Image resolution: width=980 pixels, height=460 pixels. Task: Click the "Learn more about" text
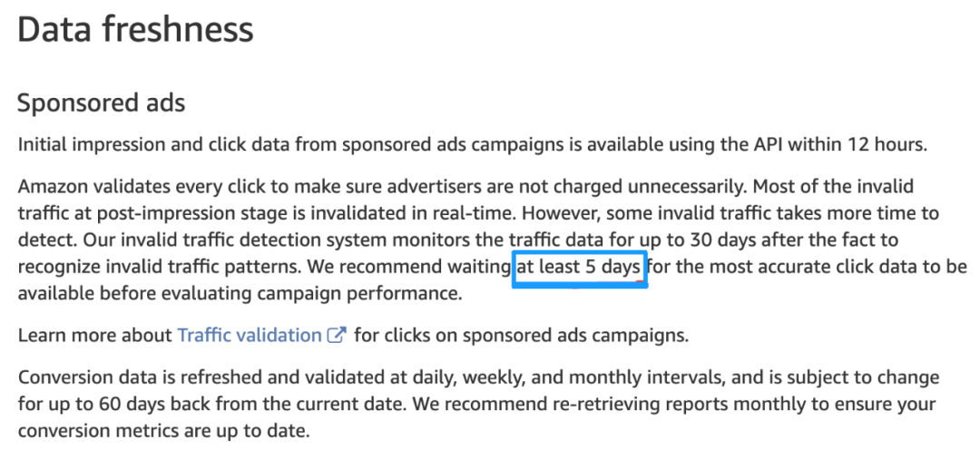[x=95, y=335]
